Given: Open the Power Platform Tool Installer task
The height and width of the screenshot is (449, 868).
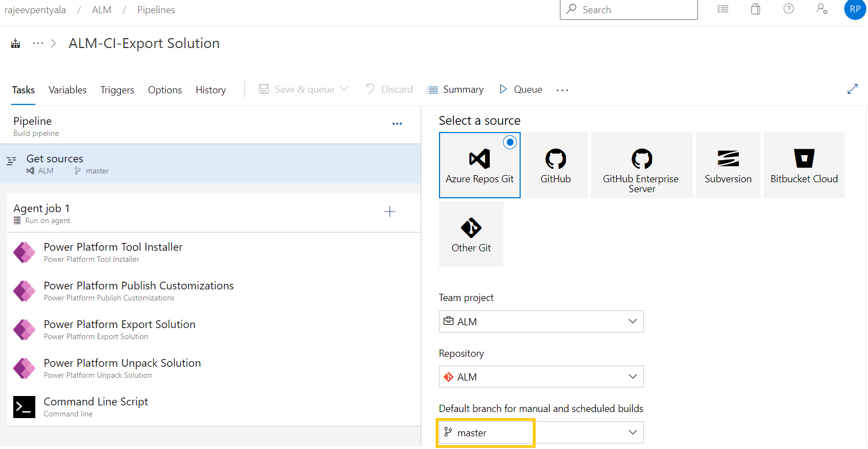Looking at the screenshot, I should [x=214, y=252].
